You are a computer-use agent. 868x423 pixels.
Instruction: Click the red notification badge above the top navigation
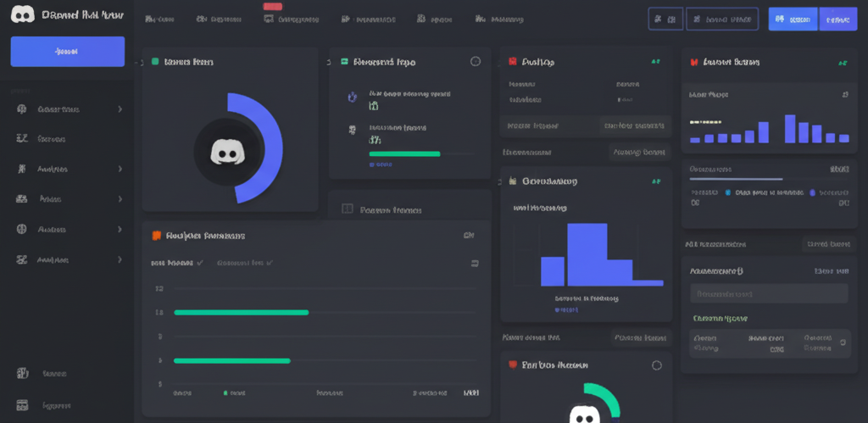point(272,6)
